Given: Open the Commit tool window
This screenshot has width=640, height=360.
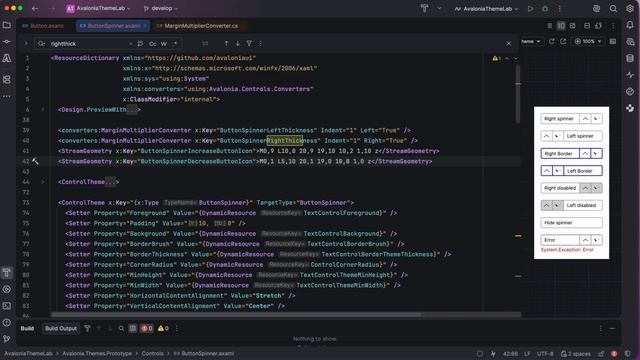Looking at the screenshot, I should tap(7, 42).
